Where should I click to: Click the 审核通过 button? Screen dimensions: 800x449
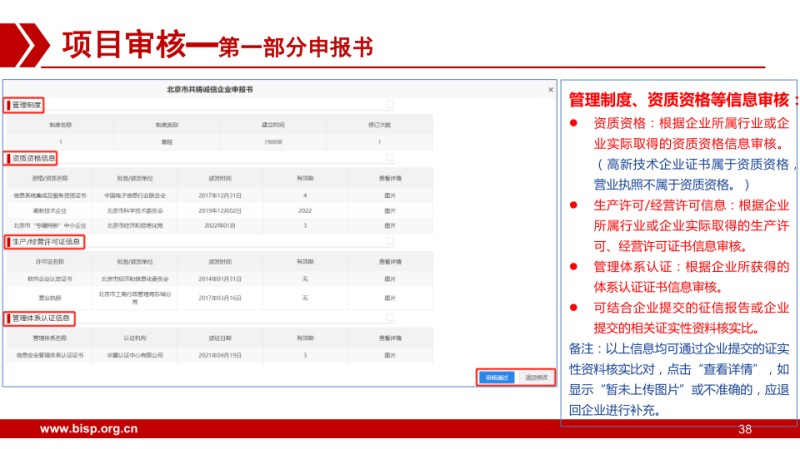(x=497, y=378)
